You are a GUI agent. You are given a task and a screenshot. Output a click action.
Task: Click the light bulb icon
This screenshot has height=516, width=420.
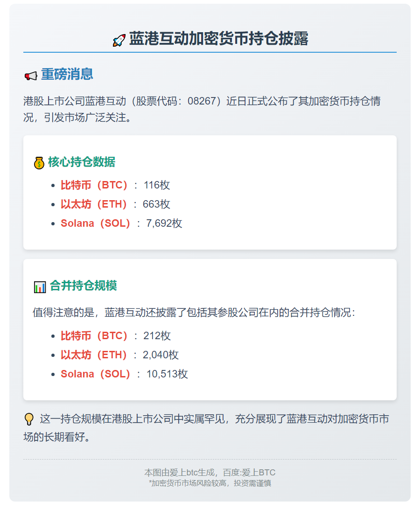tap(29, 419)
